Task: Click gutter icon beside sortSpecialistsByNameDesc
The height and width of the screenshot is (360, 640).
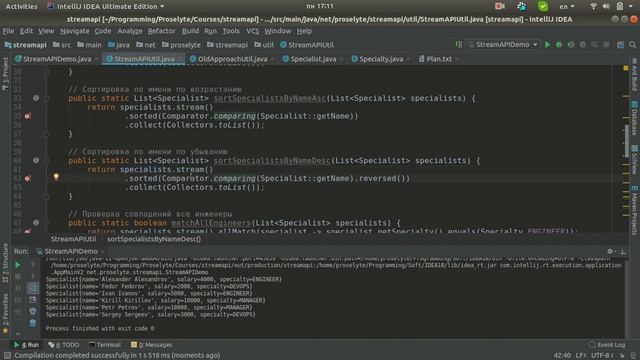Action: click(x=36, y=160)
